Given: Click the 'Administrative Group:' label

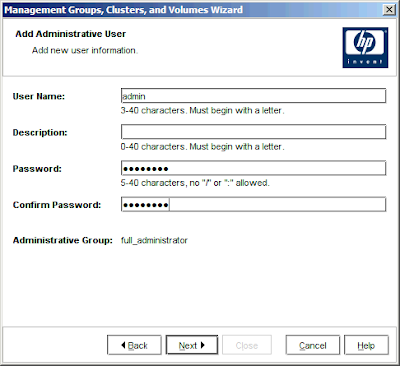Looking at the screenshot, I should pos(63,240).
